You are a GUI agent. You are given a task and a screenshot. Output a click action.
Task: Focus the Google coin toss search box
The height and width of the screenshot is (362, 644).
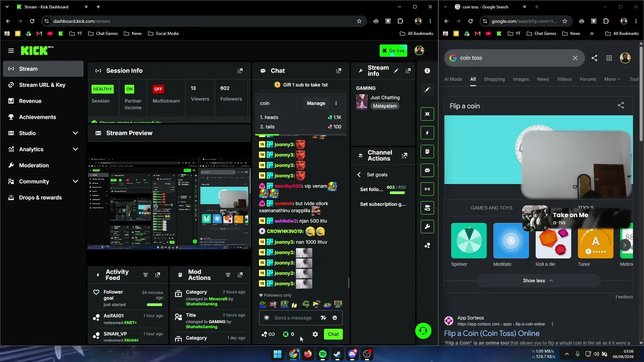click(x=514, y=58)
